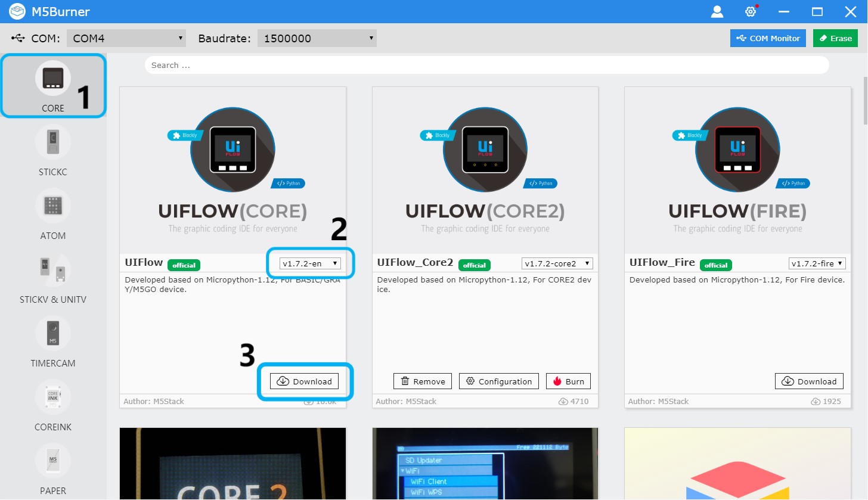Click the official badge next to UIFlow_Fire
868x500 pixels.
click(x=717, y=265)
